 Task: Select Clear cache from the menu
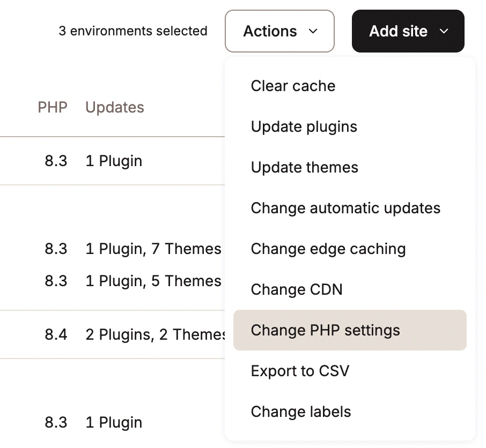coord(293,86)
